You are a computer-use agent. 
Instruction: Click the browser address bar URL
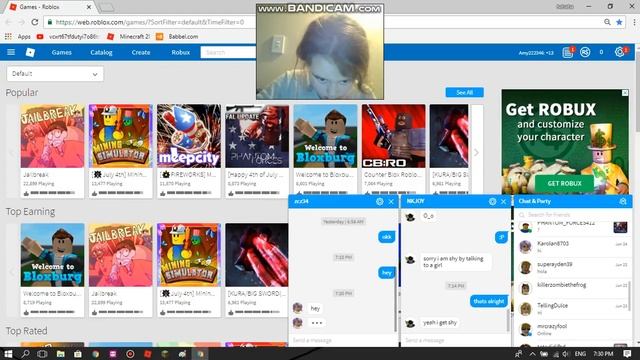tap(149, 22)
